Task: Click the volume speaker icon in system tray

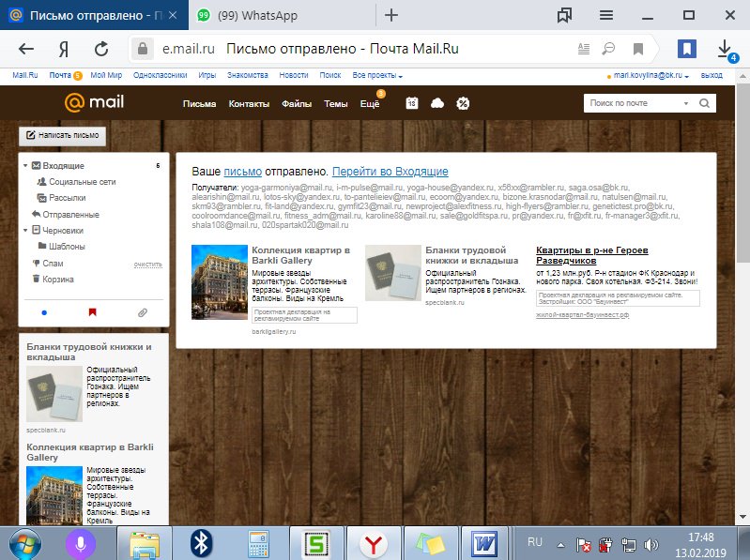Action: point(651,545)
